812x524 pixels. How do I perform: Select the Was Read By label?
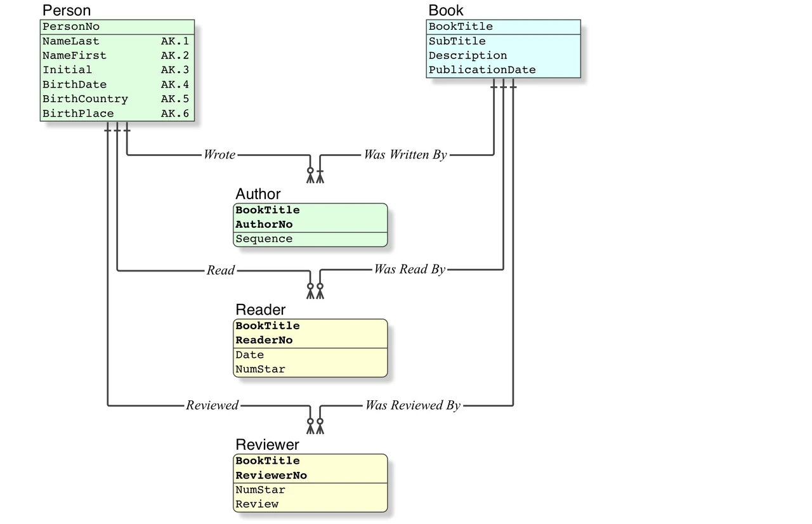409,269
